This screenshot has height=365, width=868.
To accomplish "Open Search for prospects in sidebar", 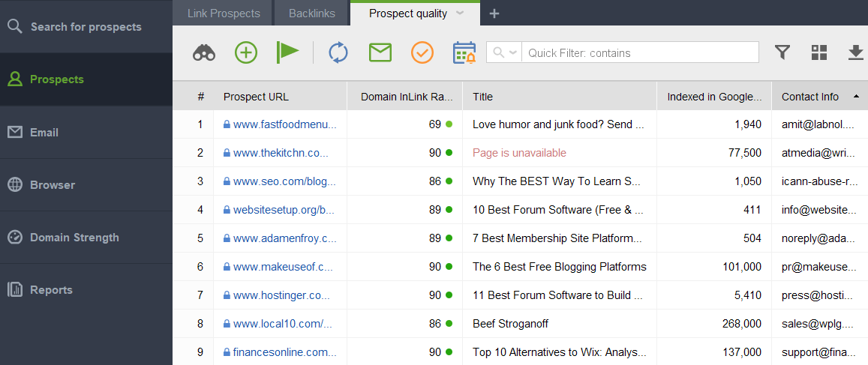I will click(86, 26).
